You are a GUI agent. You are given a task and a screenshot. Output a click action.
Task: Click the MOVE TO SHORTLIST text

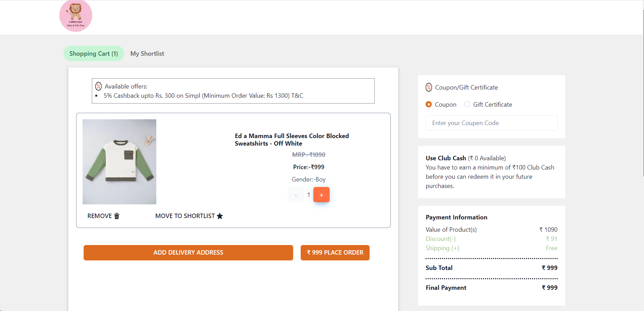pyautogui.click(x=185, y=216)
